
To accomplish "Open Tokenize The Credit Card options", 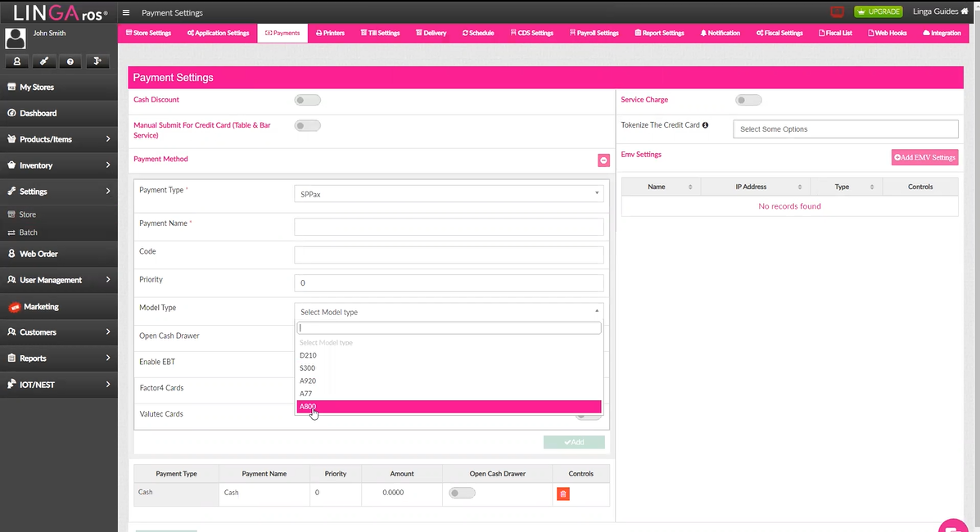I will (845, 128).
